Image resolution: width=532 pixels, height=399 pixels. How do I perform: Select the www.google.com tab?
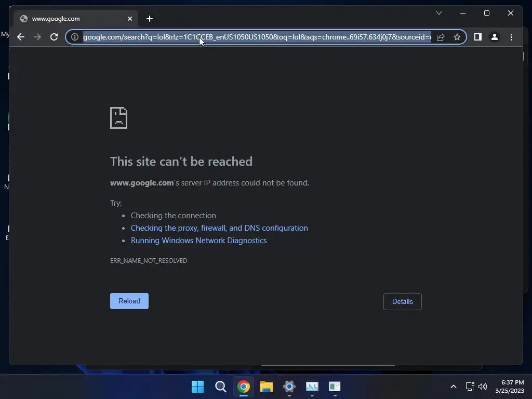(76, 19)
